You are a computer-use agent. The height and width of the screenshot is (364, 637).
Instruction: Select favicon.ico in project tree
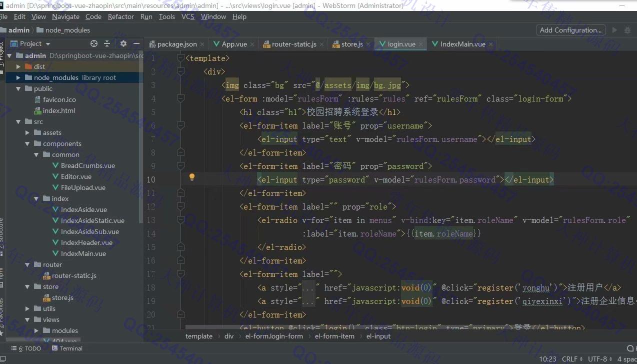coord(59,99)
